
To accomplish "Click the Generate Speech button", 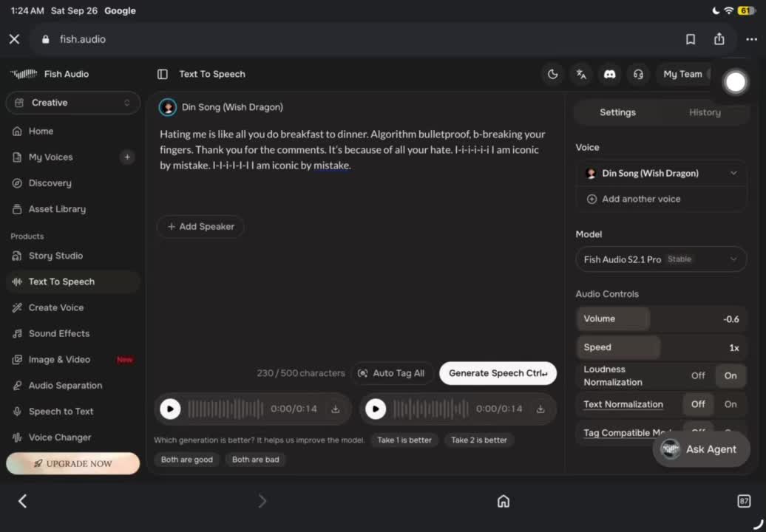I will (x=498, y=373).
